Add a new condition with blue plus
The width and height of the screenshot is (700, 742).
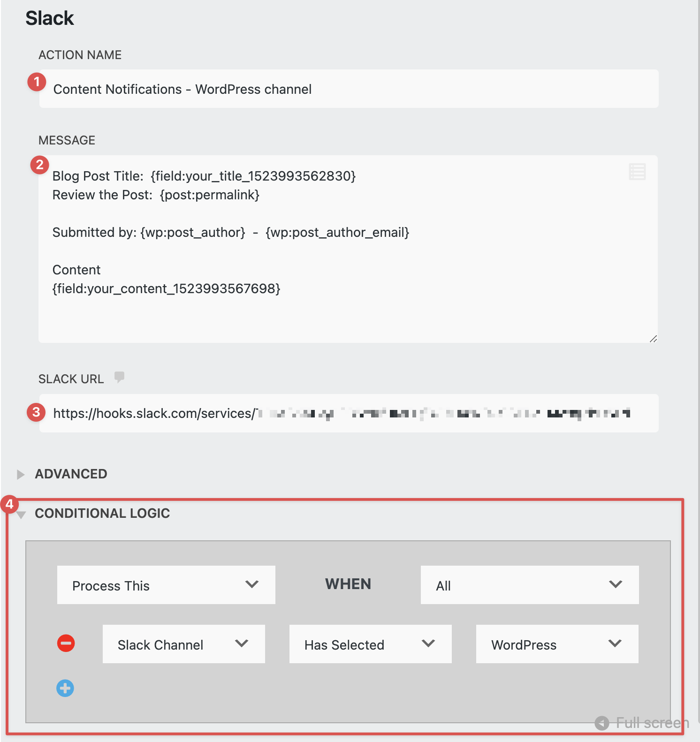pos(65,688)
